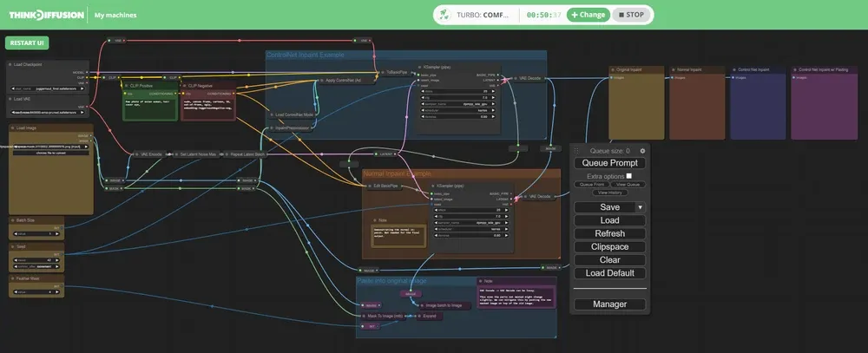The width and height of the screenshot is (868, 353).
Task: Click the CLIP Positive prompt text box
Action: [x=150, y=108]
